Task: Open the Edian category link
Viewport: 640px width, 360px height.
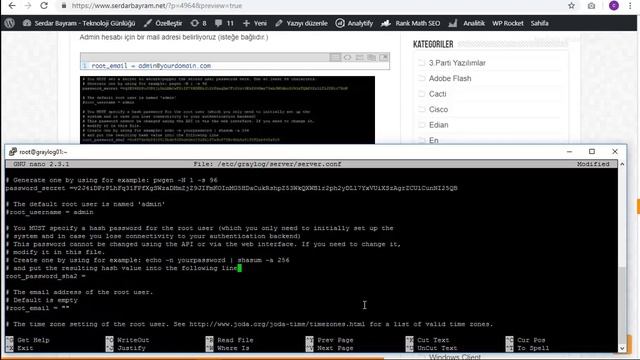Action: pyautogui.click(x=438, y=125)
